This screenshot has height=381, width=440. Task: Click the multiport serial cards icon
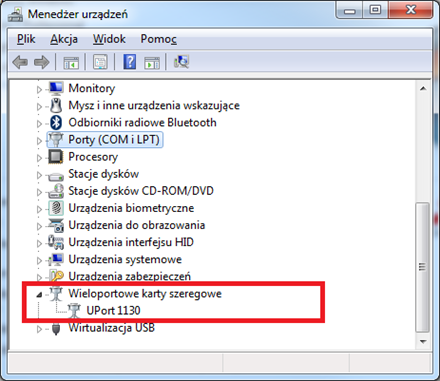[56, 294]
